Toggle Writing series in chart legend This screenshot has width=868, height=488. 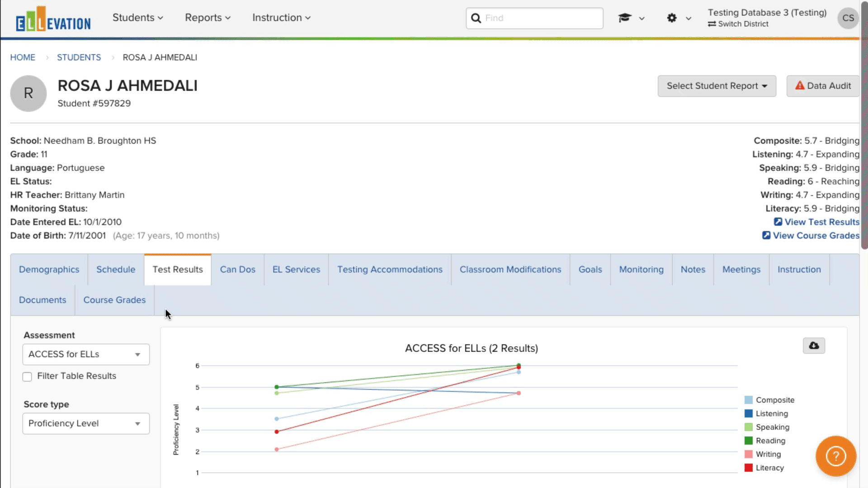click(763, 454)
